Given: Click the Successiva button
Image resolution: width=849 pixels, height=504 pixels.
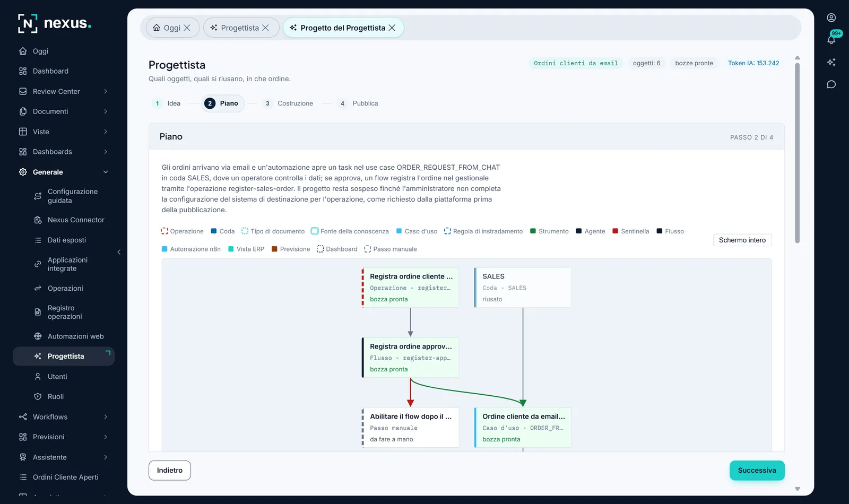Looking at the screenshot, I should (757, 471).
